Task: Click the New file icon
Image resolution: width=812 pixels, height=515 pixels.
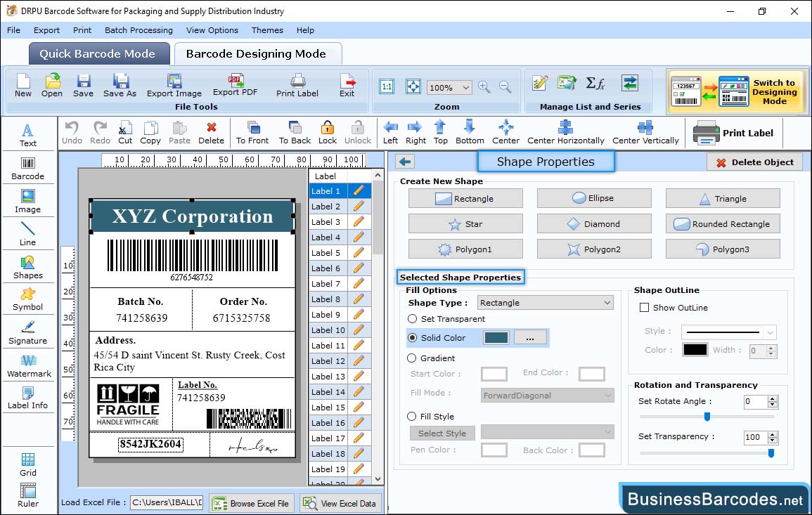Action: click(x=23, y=82)
